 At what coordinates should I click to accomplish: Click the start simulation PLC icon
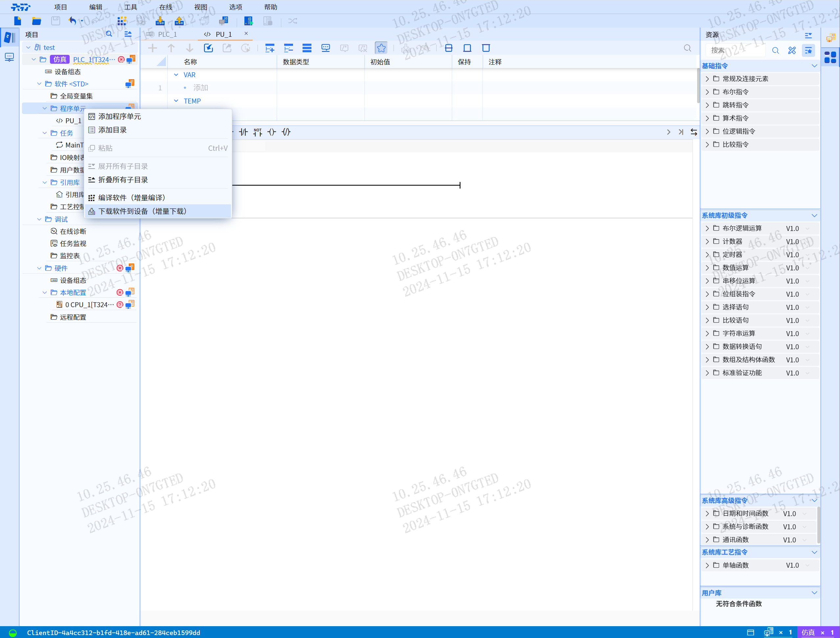[x=248, y=21]
